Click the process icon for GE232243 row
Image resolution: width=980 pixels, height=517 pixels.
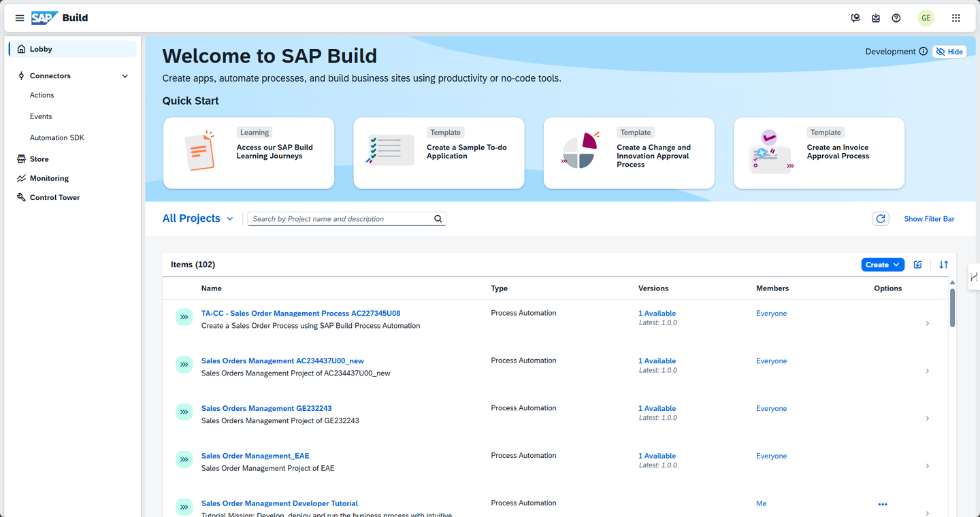tap(184, 412)
